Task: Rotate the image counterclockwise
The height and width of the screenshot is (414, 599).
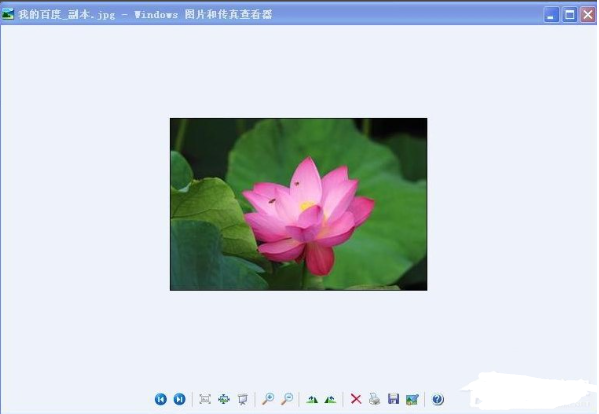Action: 330,399
